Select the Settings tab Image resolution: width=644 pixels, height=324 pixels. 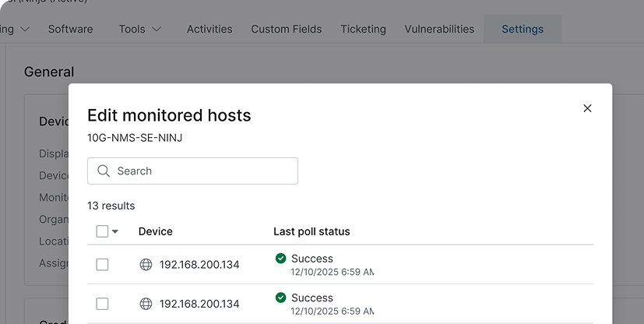point(523,29)
